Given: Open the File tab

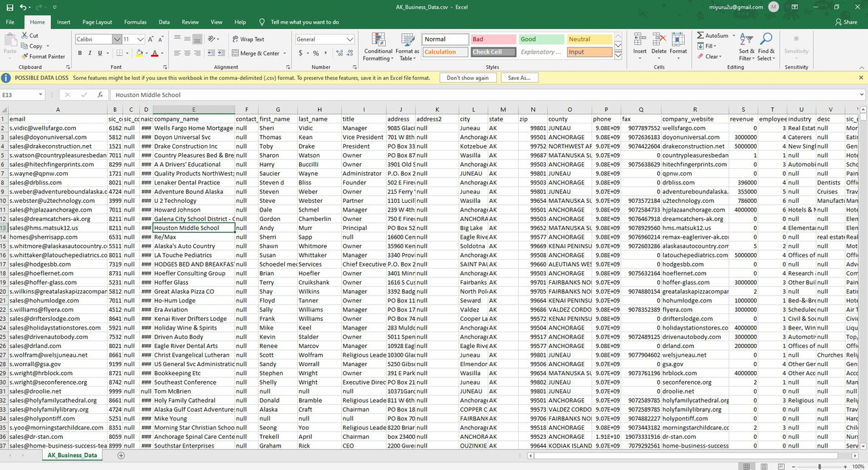Looking at the screenshot, I should coord(10,22).
